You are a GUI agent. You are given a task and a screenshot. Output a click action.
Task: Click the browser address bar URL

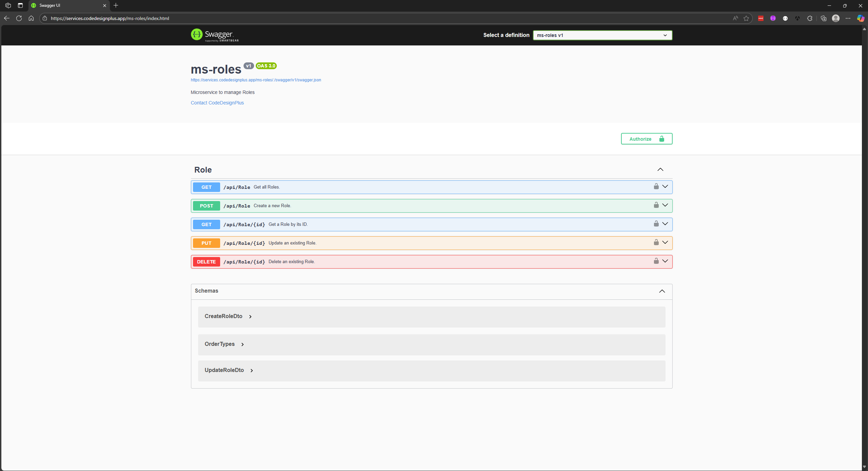110,18
